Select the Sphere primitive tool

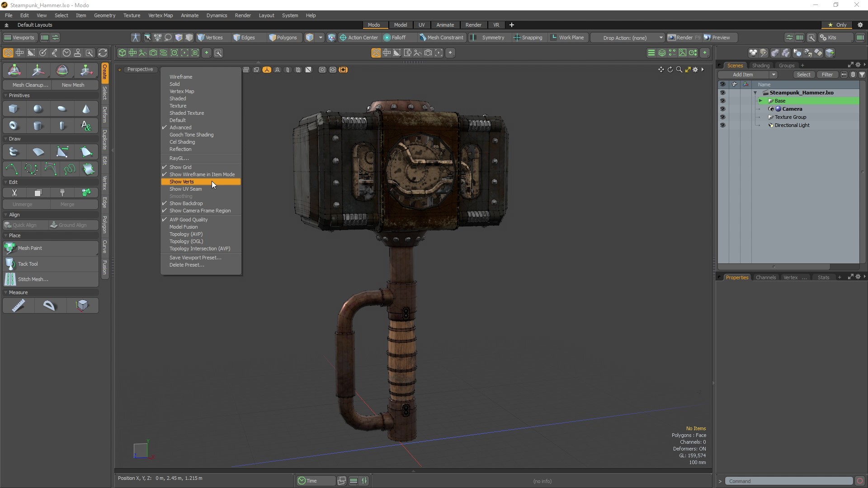38,108
